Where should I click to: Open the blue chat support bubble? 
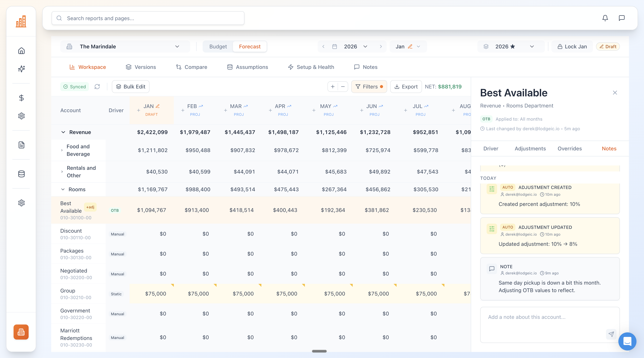click(x=627, y=341)
